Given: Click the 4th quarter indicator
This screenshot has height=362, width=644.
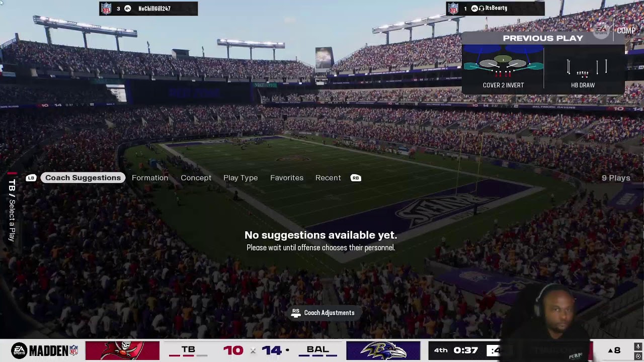Looking at the screenshot, I should (441, 350).
